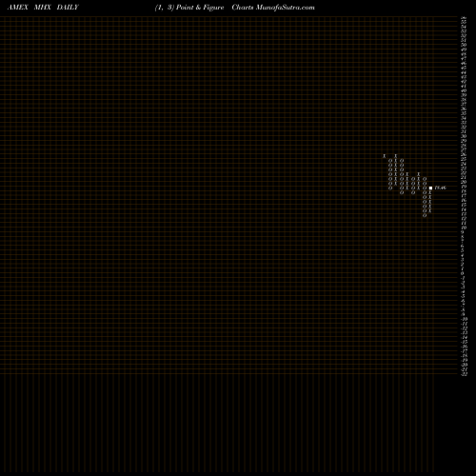Viewport: 476px width, 476px height.
Task: Click the bottom-most price axis label
Action: pyautogui.click(x=464, y=374)
